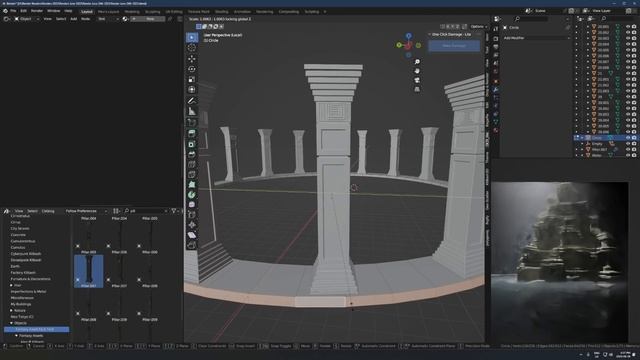Choose the Transform tool

(x=192, y=90)
